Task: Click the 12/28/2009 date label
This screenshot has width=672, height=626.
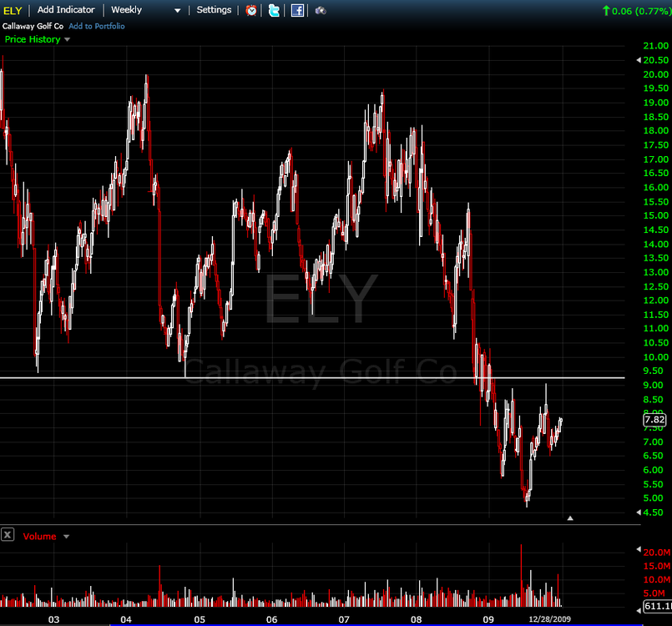Action: pos(550,619)
